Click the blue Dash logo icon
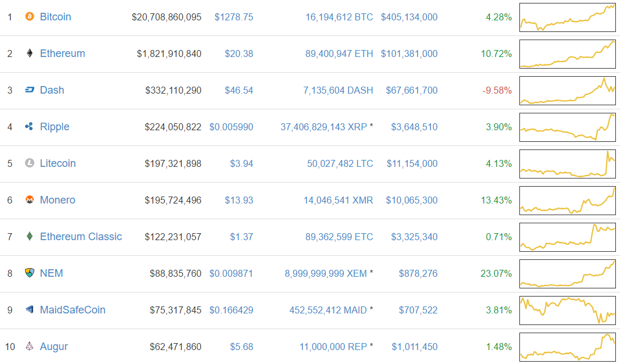Viewport: 620px width, 364px height. (x=30, y=90)
